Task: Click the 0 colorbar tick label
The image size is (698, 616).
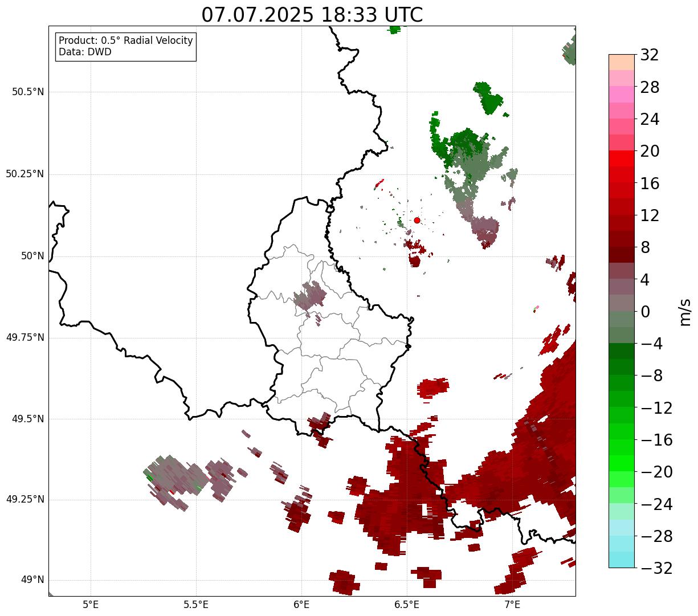Action: pyautogui.click(x=645, y=312)
